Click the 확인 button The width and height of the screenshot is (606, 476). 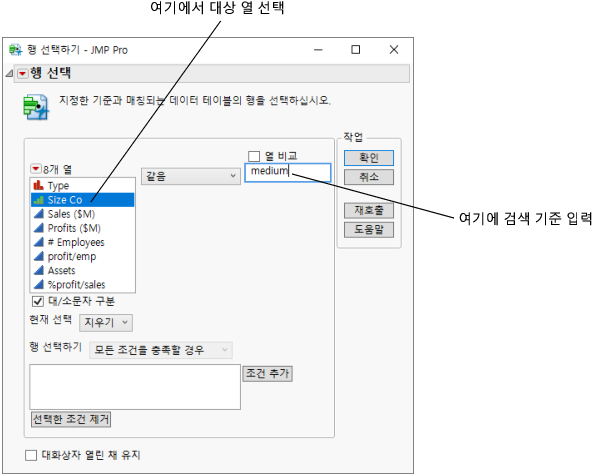pyautogui.click(x=369, y=158)
